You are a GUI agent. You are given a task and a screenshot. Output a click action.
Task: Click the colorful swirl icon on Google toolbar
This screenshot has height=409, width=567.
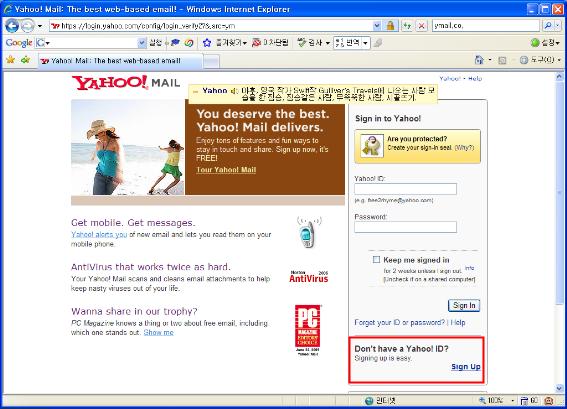pyautogui.click(x=188, y=43)
